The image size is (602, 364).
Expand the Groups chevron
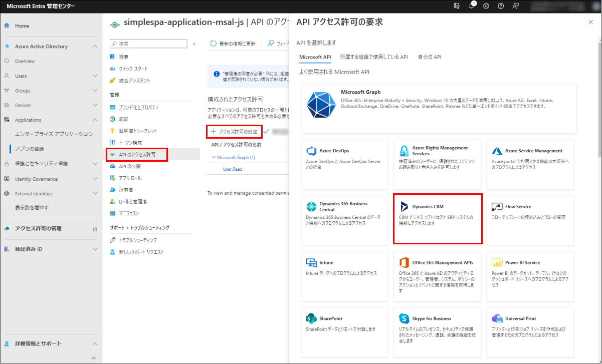[95, 91]
